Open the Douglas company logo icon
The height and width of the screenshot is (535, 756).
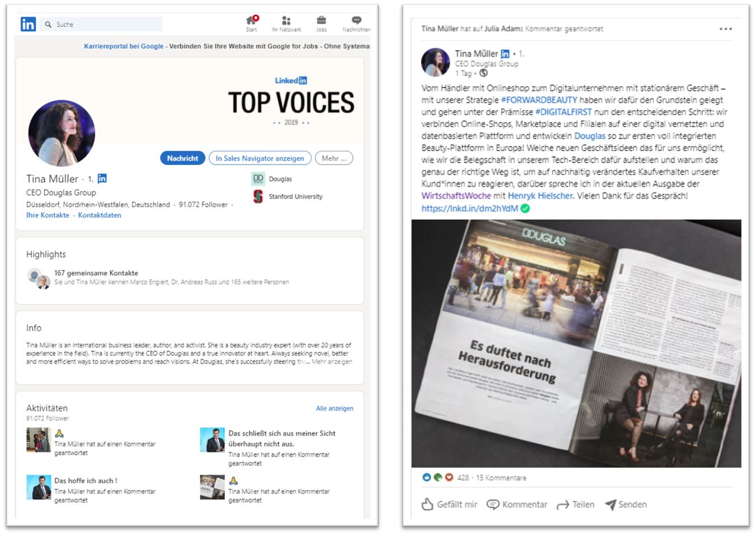[258, 179]
